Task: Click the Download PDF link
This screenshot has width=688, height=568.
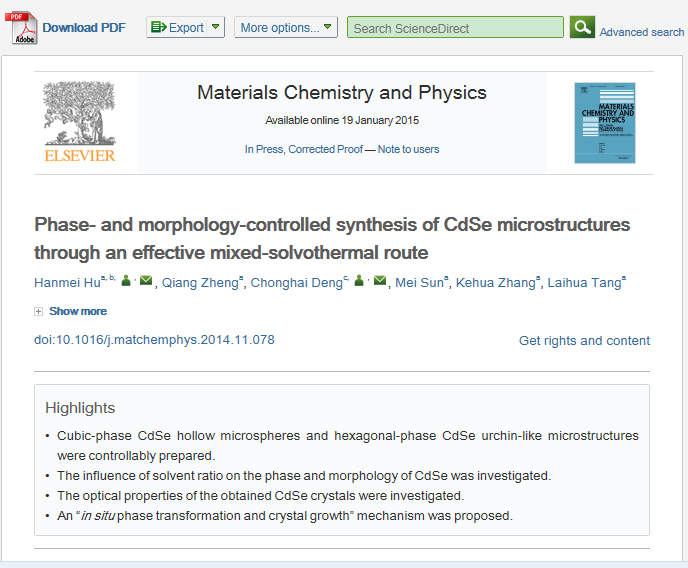Action: coord(84,28)
